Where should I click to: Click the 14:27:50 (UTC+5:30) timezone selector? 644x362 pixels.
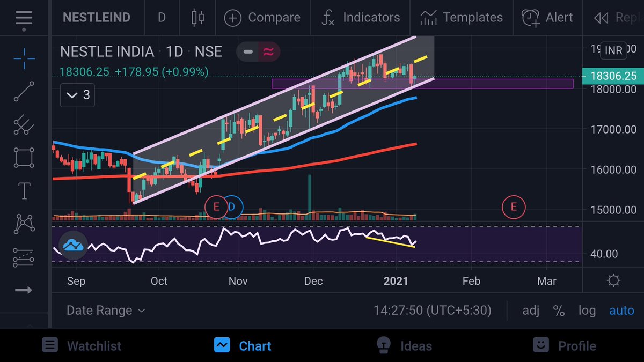click(x=433, y=310)
